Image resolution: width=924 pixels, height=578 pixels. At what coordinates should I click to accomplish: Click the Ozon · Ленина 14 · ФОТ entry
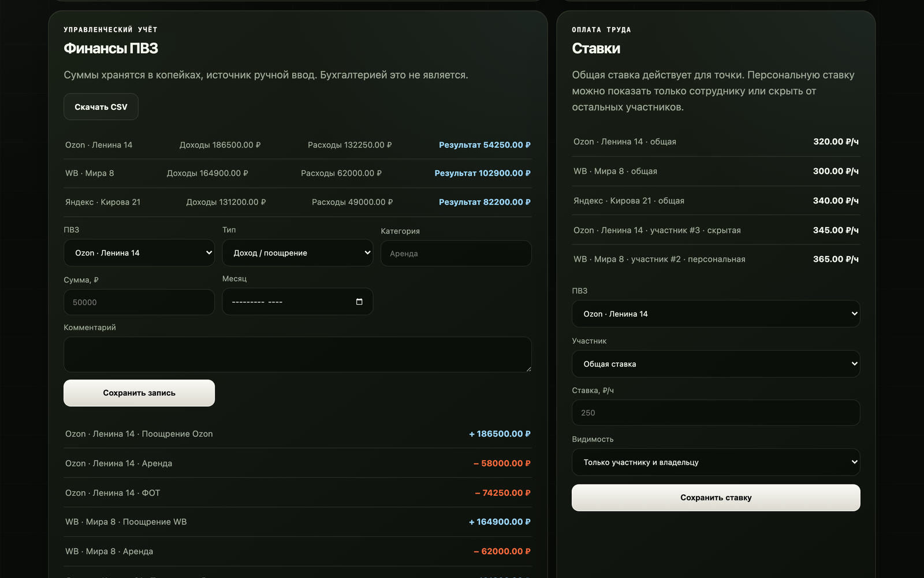297,493
